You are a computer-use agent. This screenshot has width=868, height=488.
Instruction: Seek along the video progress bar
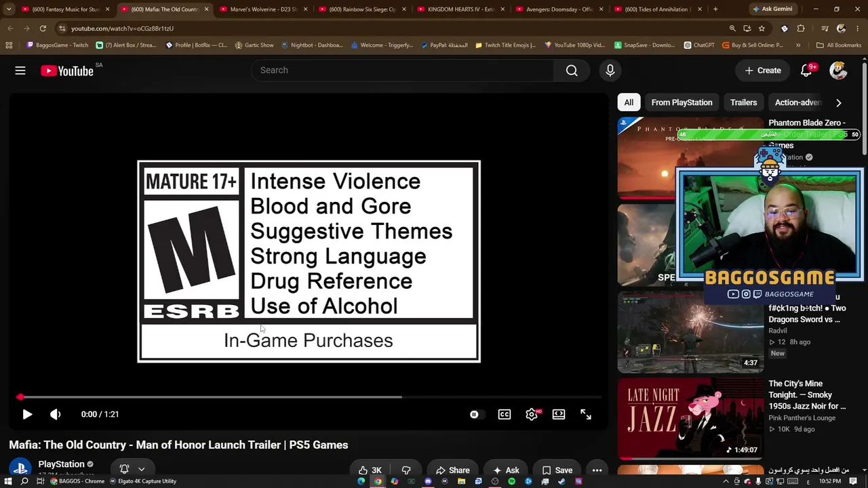pos(309,397)
